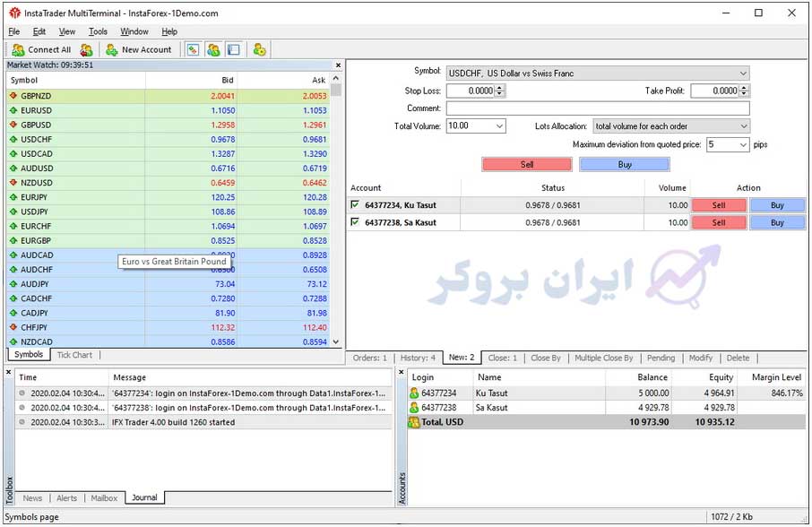Click the USDCAD symbol direction icon
Screen dimensions: 812x527
pyautogui.click(x=13, y=154)
